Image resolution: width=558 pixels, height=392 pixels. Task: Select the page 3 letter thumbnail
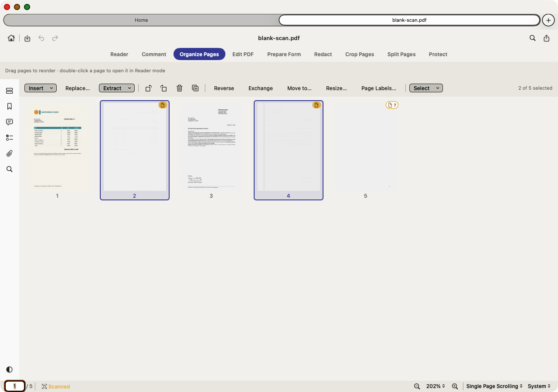[211, 147]
